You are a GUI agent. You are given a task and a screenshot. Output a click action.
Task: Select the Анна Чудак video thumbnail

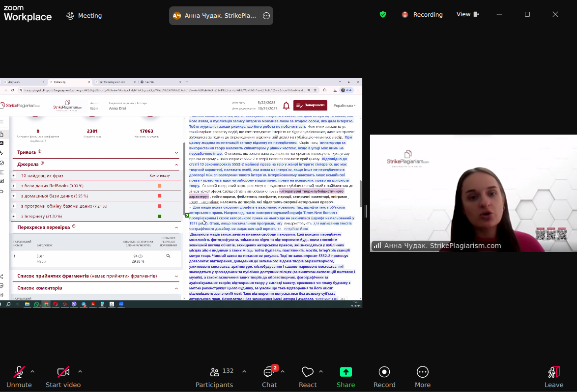pos(473,193)
